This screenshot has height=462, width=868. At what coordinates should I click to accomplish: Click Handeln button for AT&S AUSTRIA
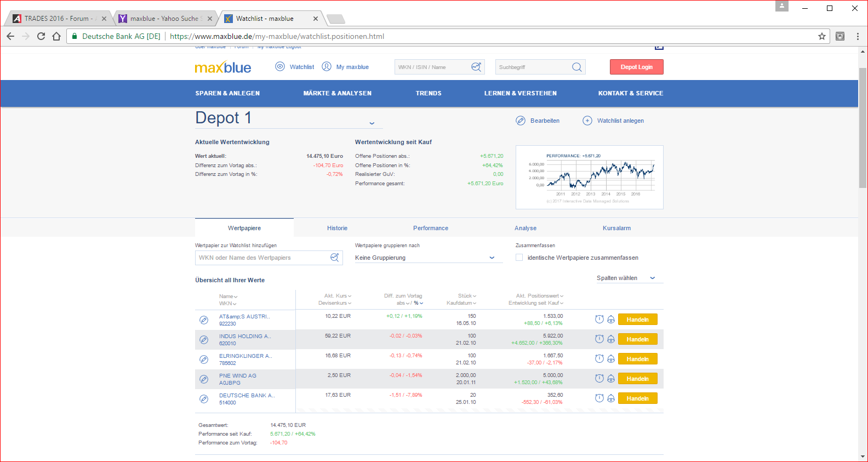[x=637, y=320]
